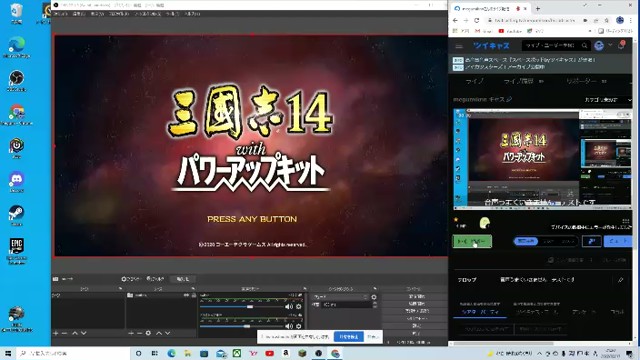Expand the account dropdown arrow next to avatar
The image size is (640, 360).
pyautogui.click(x=610, y=45)
